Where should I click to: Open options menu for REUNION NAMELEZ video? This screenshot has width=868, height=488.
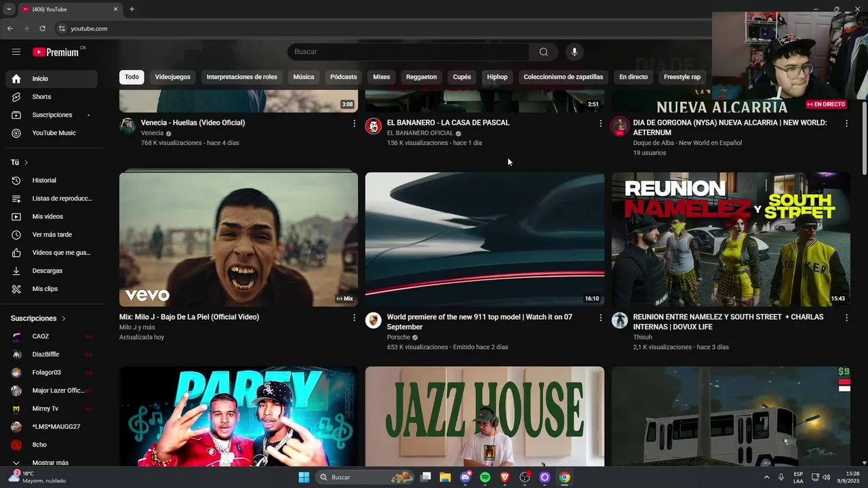tap(846, 318)
